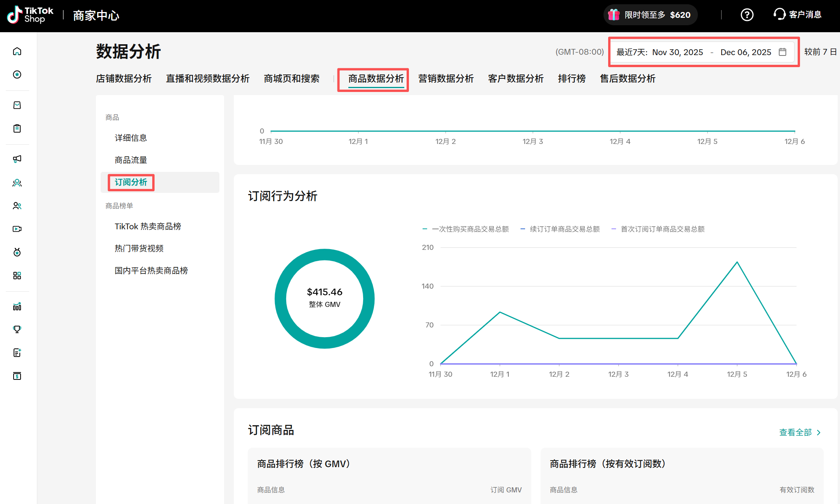Open the video camera live icon
Viewport: 840px width, 504px height.
pyautogui.click(x=17, y=229)
